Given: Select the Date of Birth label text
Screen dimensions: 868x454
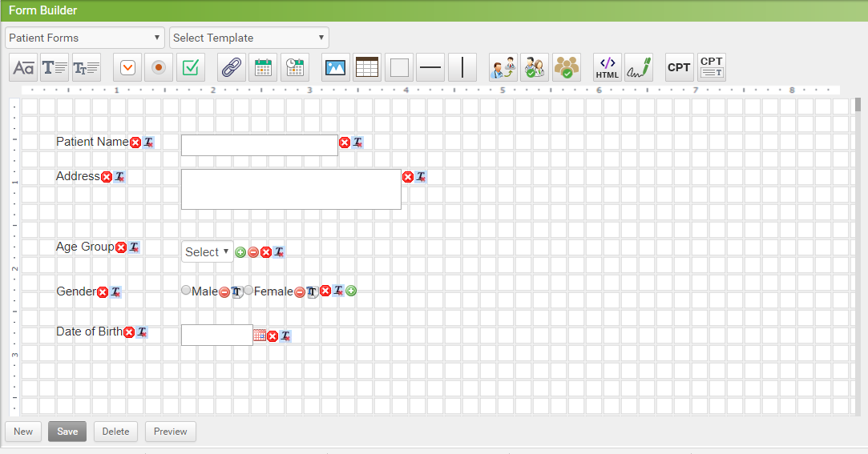Looking at the screenshot, I should click(x=90, y=331).
